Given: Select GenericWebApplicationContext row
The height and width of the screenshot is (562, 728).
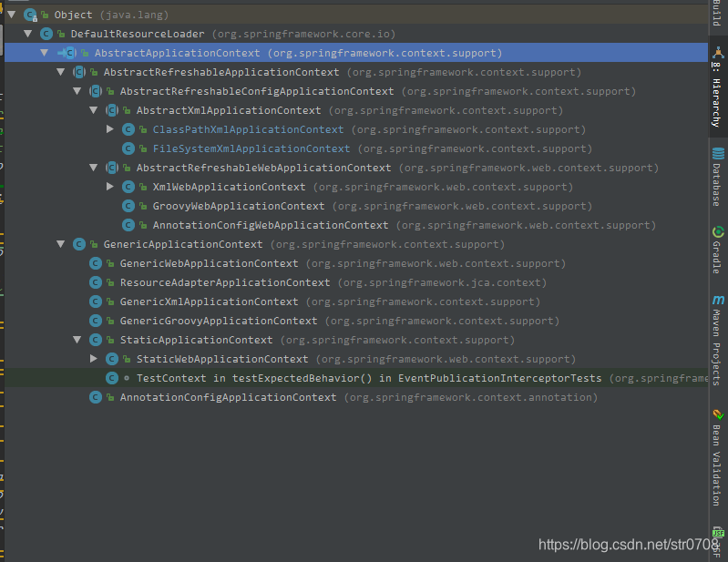Looking at the screenshot, I should (x=356, y=263).
